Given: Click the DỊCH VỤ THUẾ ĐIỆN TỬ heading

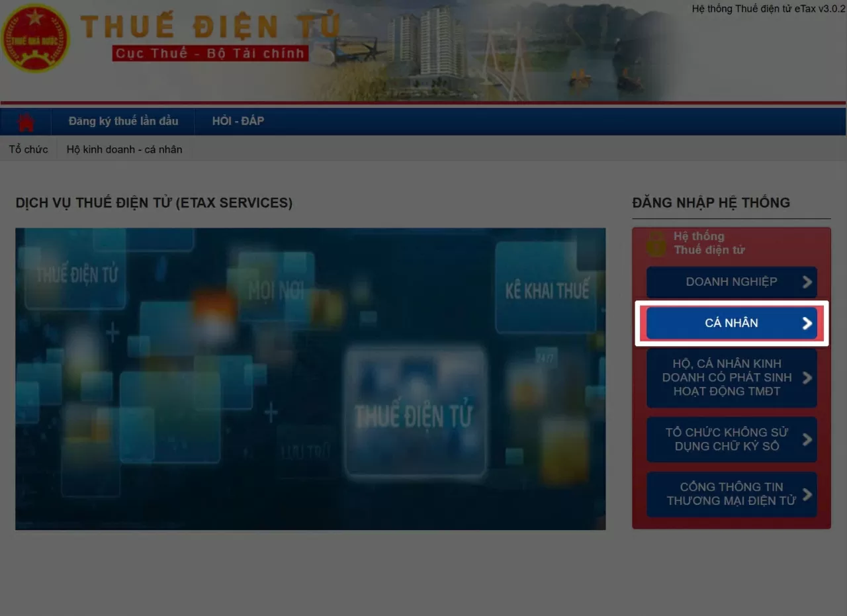Looking at the screenshot, I should [154, 202].
